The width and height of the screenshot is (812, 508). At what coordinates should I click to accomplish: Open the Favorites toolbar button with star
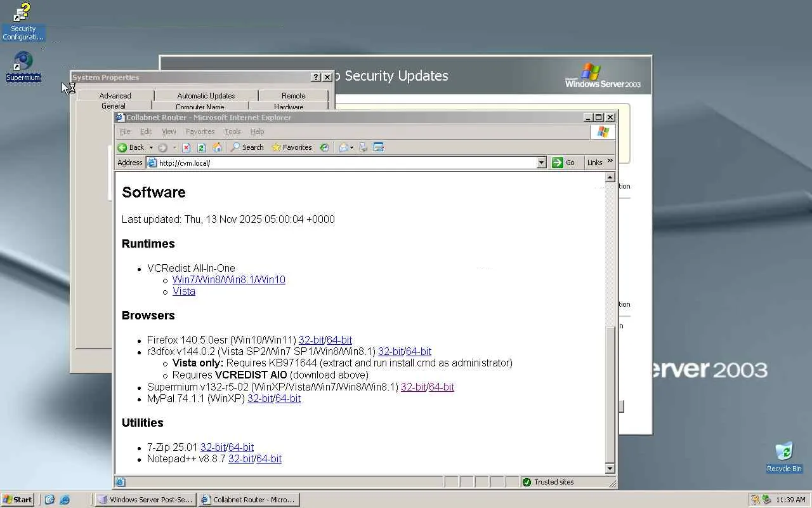tap(292, 147)
